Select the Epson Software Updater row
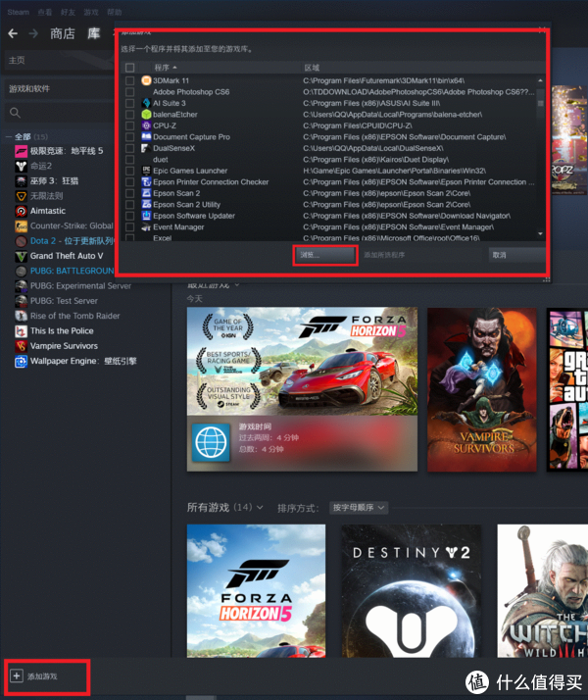Image resolution: width=588 pixels, height=700 pixels. [329, 216]
